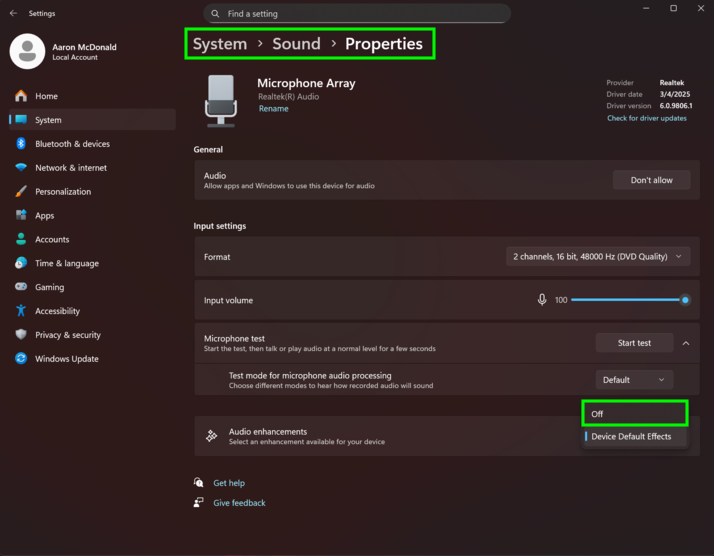Click the Input volume slider handle

(x=685, y=300)
